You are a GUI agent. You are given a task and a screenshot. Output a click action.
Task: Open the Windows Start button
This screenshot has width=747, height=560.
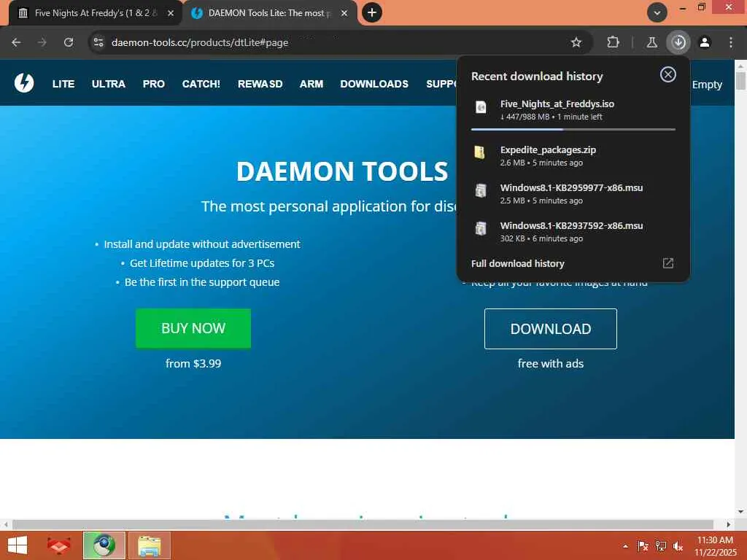click(x=18, y=545)
